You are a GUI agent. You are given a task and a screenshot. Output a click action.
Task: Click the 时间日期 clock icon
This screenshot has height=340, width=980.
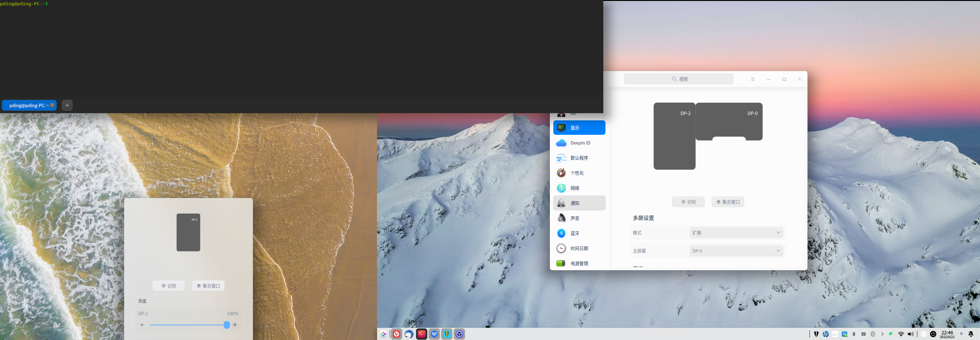pyautogui.click(x=561, y=248)
